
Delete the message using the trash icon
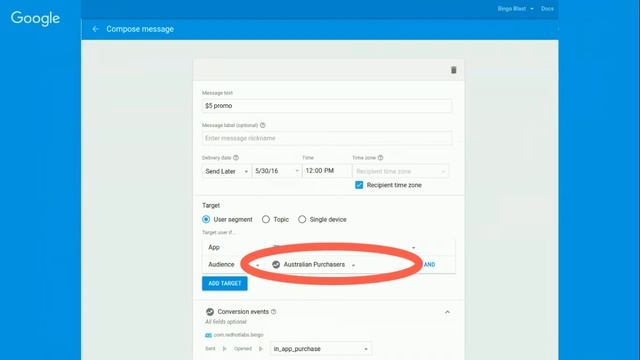click(453, 70)
